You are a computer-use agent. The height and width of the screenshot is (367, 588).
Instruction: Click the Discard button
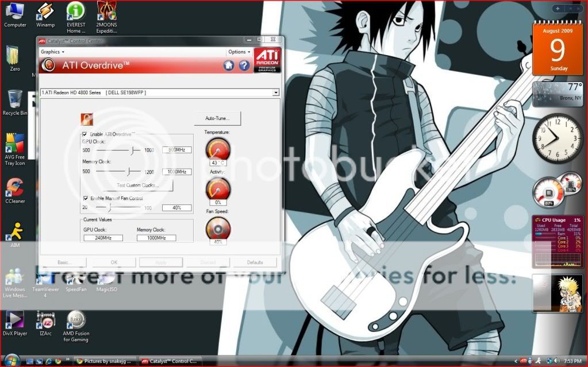207,262
